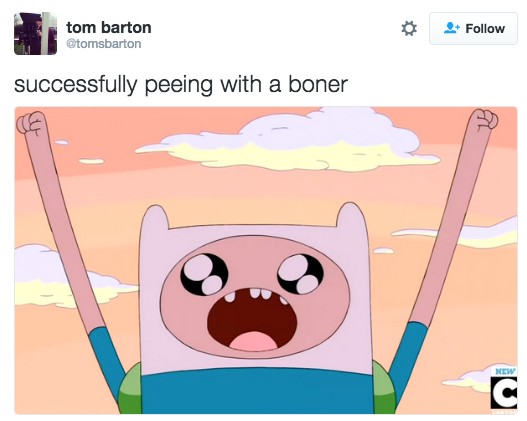Follow tom barton with Follow button
The width and height of the screenshot is (527, 421).
[x=473, y=29]
